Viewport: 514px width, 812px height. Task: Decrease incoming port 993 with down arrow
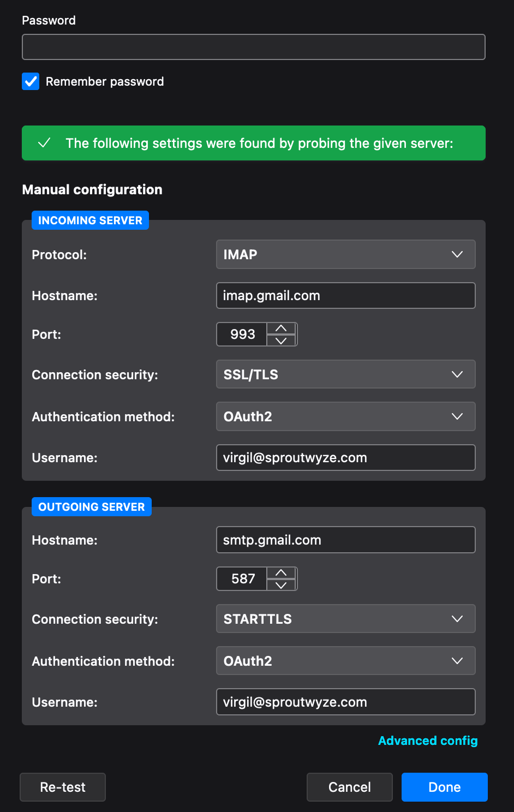coord(281,341)
